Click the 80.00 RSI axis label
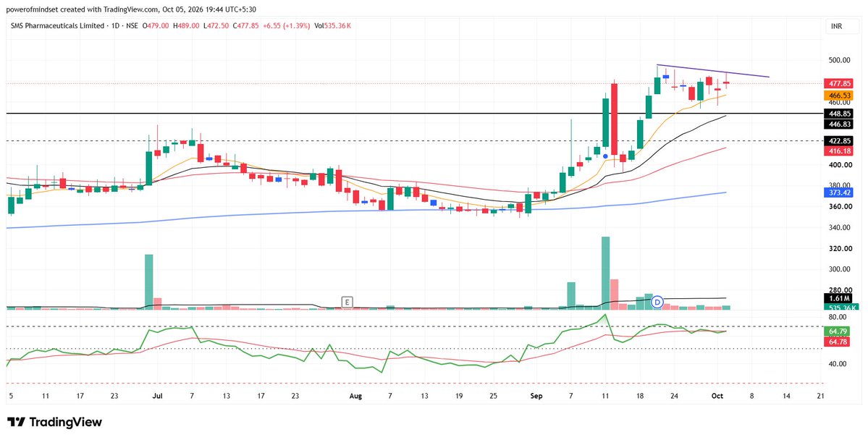 coord(838,317)
